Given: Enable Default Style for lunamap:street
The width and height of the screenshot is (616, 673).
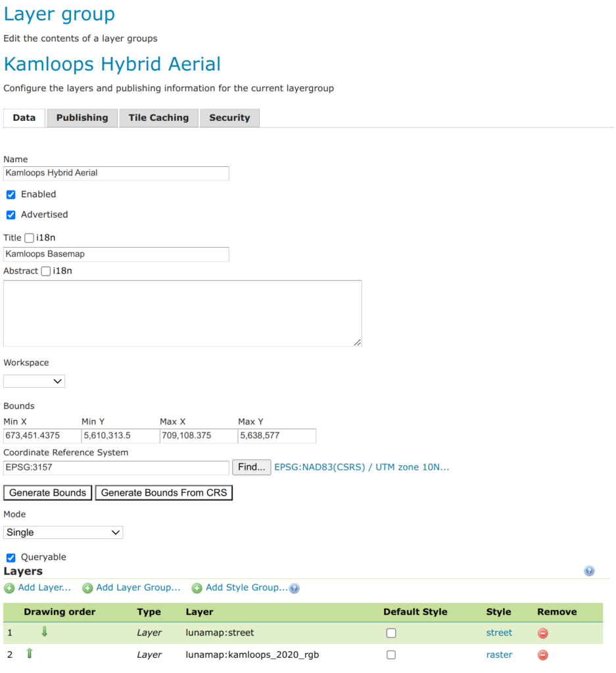Looking at the screenshot, I should point(391,633).
